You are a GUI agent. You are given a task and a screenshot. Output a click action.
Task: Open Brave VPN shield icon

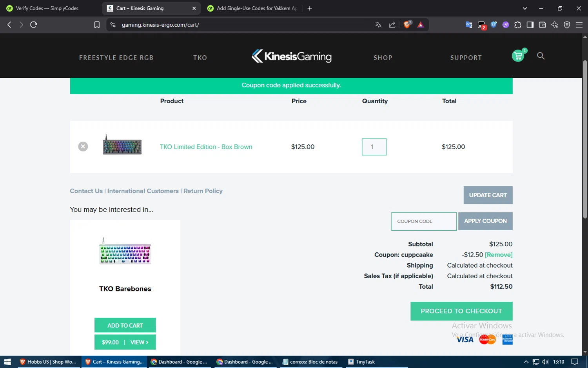[567, 25]
